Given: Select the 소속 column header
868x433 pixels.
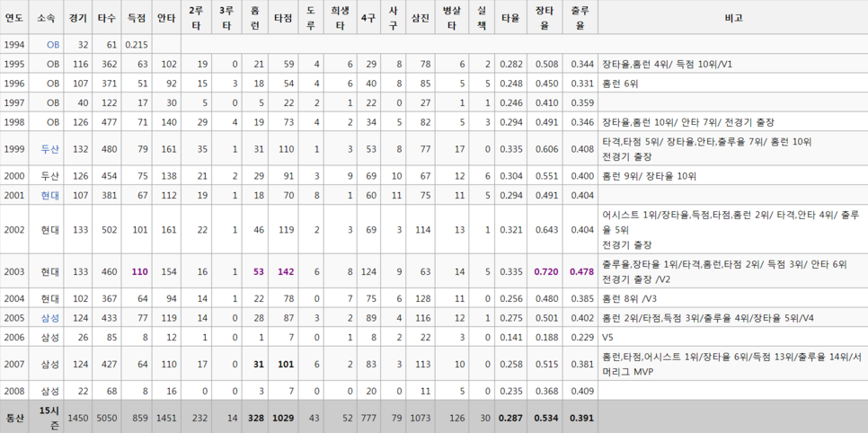Looking at the screenshot, I should [46, 18].
